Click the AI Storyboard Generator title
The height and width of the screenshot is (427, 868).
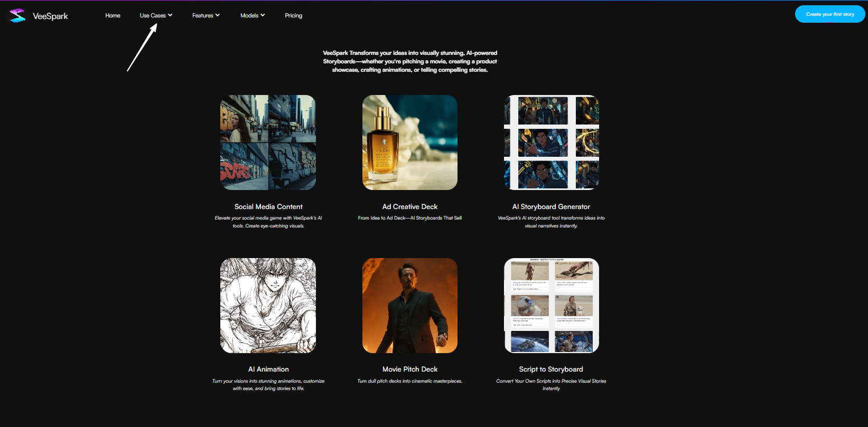coord(551,207)
